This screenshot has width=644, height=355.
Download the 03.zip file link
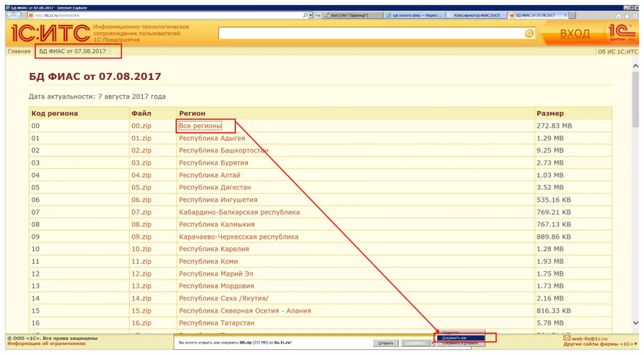141,163
